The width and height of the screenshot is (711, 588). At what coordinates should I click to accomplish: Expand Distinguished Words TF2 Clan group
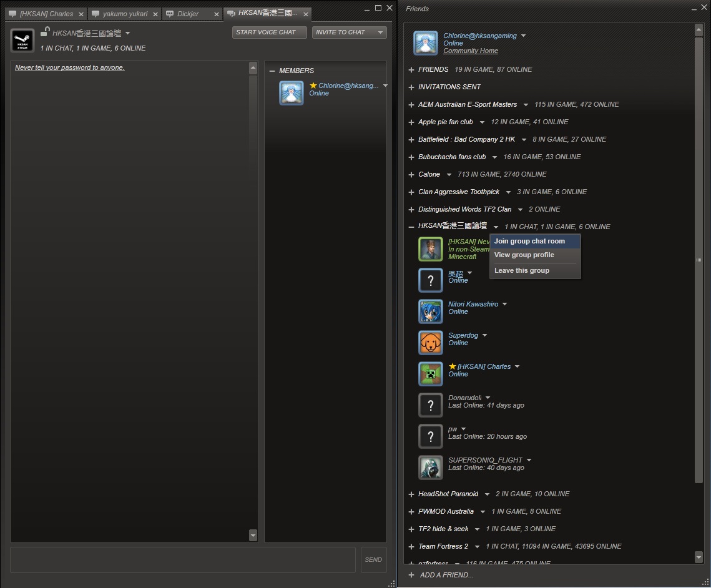pyautogui.click(x=411, y=210)
